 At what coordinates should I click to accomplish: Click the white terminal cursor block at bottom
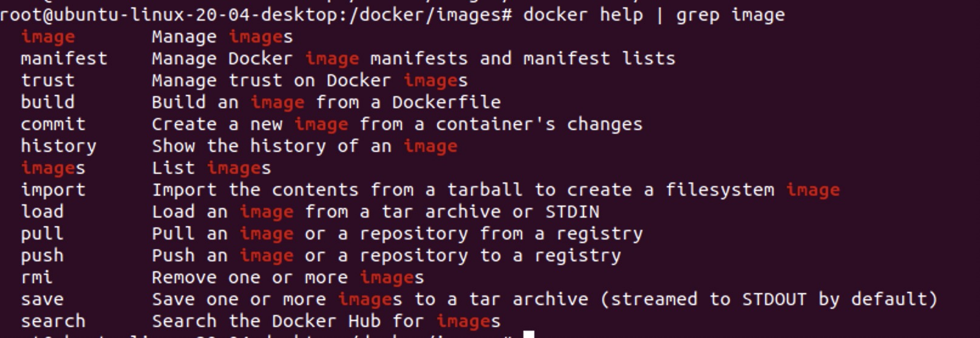tap(529, 334)
